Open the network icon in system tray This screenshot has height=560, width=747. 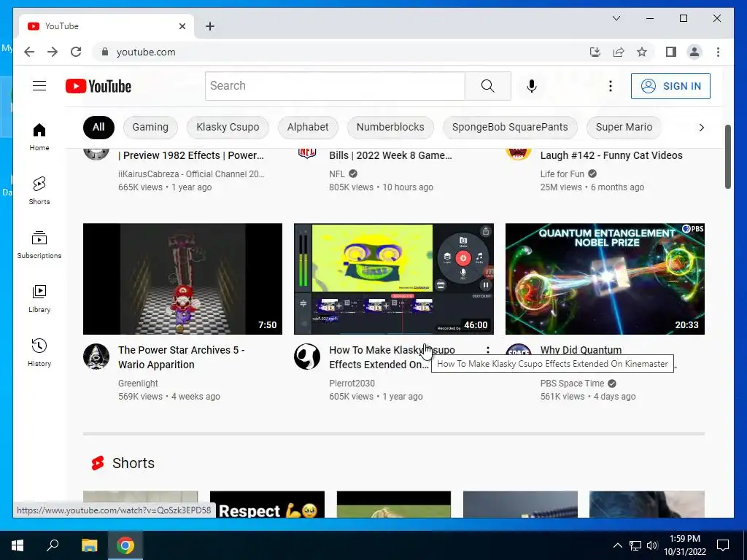[x=635, y=545]
